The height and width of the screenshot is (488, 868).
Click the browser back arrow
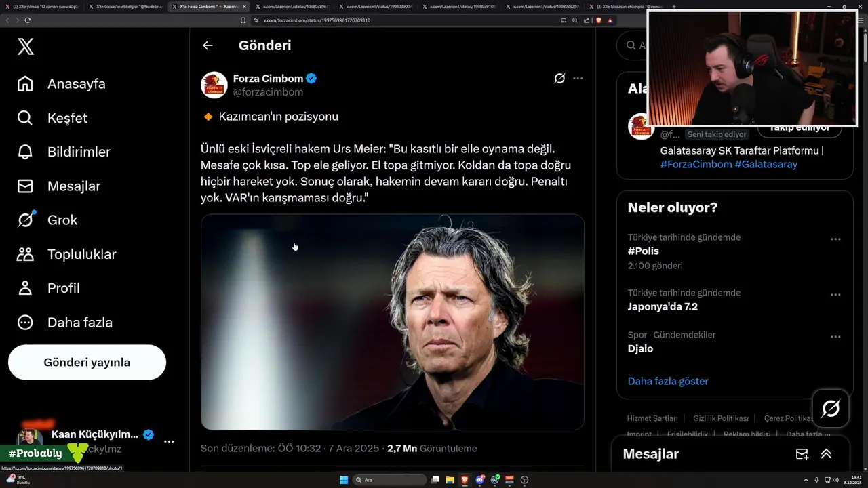point(7,20)
